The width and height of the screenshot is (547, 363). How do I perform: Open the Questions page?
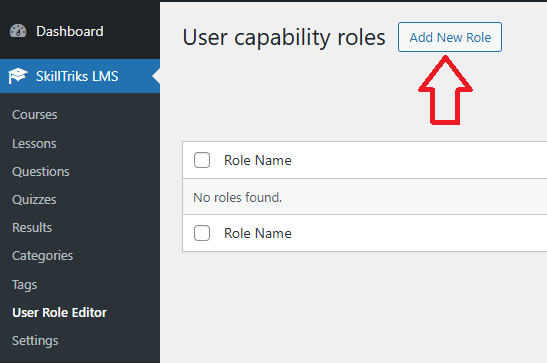[41, 172]
